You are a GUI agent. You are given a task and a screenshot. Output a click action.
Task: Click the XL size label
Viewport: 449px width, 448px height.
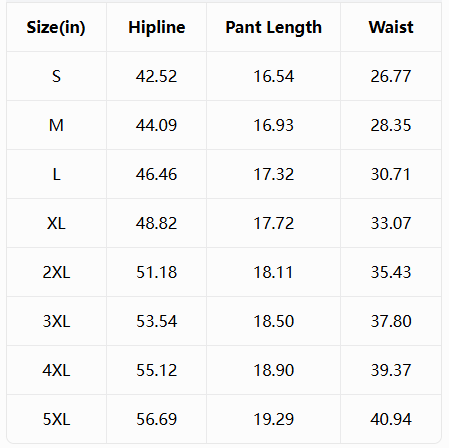click(56, 223)
